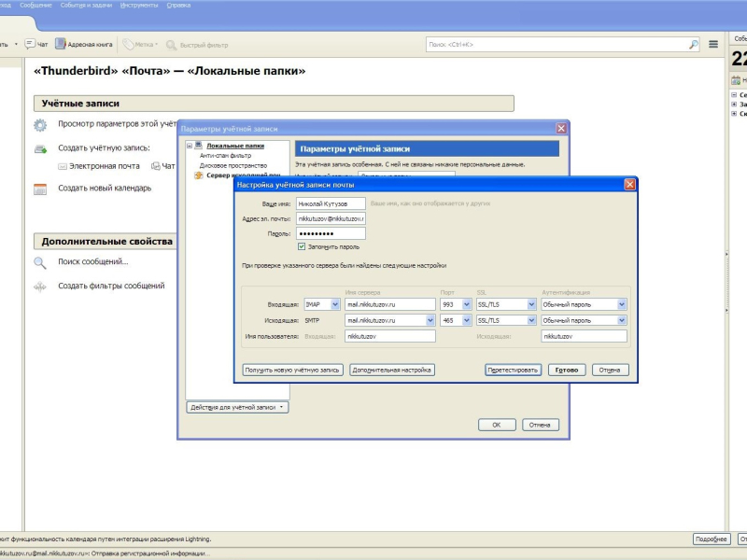This screenshot has width=747, height=560.
Task: Open the outgoing authentication dropdown
Action: [622, 320]
